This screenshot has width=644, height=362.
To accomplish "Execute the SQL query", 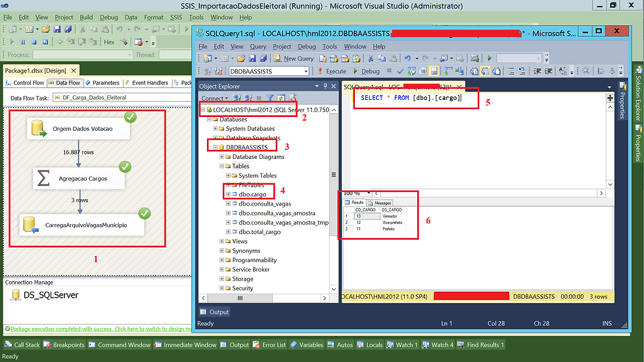I will (332, 72).
